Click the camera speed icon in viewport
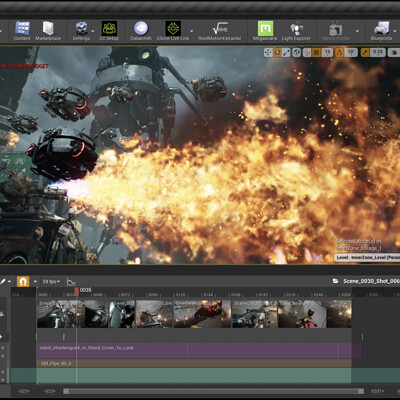Viewport: 400px width, 400px height. click(394, 52)
